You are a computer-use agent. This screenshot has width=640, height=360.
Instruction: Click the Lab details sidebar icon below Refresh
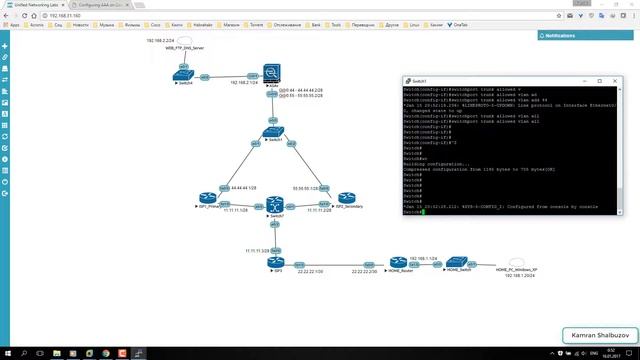[x=5, y=148]
